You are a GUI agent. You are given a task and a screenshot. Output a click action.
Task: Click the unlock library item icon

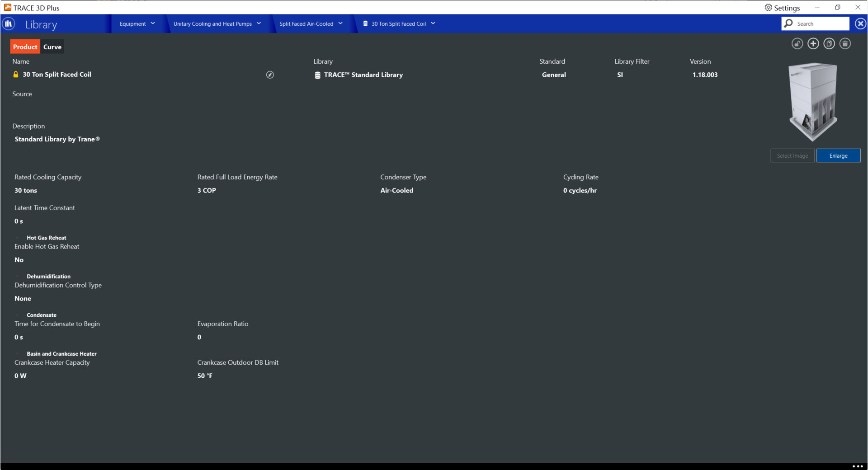coord(797,44)
